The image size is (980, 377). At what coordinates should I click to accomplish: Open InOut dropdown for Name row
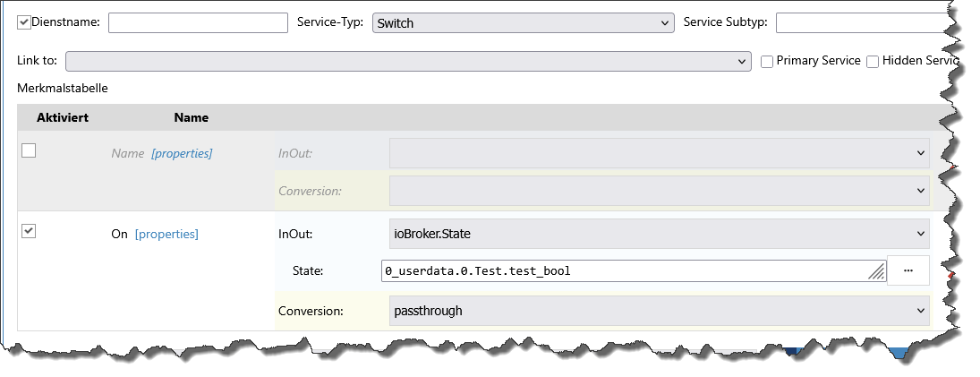tap(659, 153)
